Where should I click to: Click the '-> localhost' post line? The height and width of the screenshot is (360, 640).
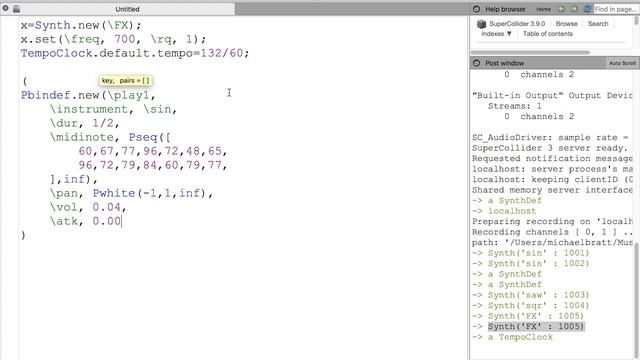504,211
